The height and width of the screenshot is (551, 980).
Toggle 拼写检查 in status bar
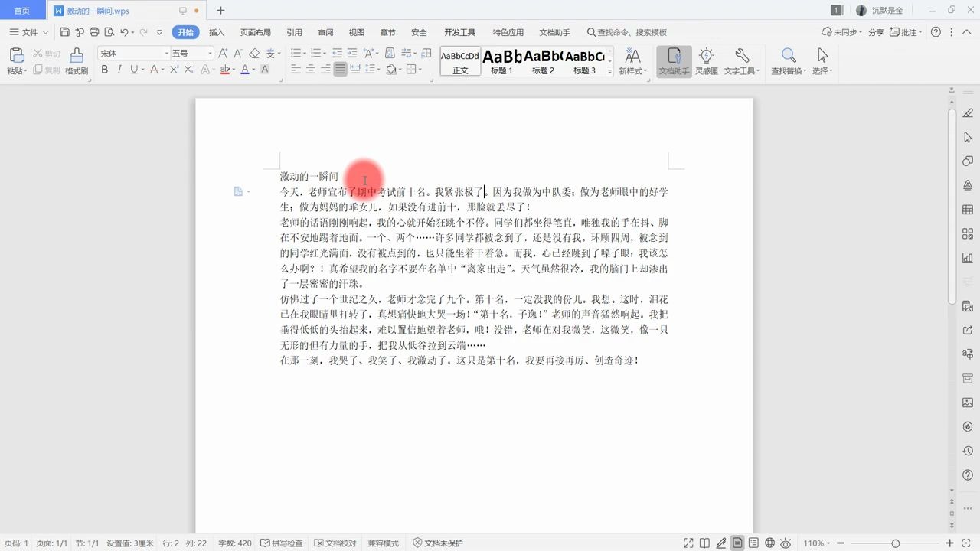tap(282, 543)
